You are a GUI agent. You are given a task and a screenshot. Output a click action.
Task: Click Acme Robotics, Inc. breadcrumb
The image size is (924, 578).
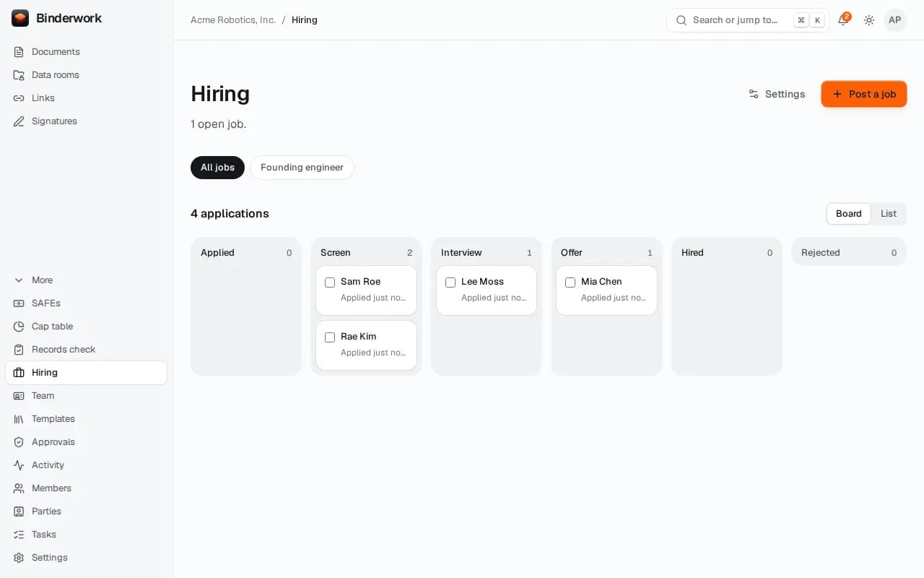(233, 20)
